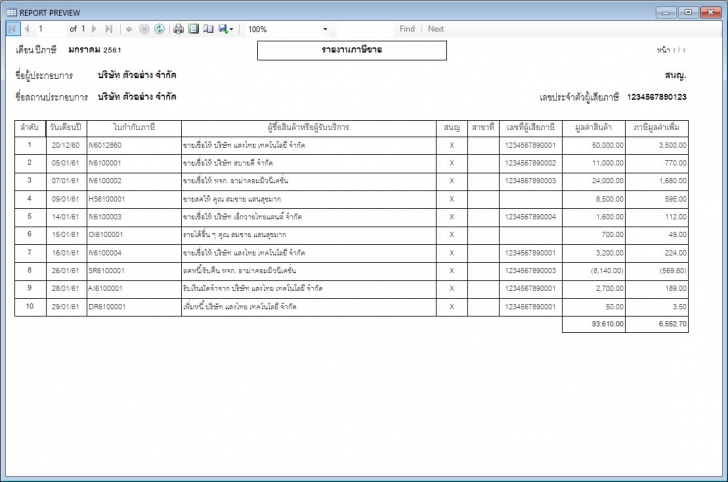Click goods value 50,000.00
Screen dimensions: 728x482
pyautogui.click(x=608, y=145)
